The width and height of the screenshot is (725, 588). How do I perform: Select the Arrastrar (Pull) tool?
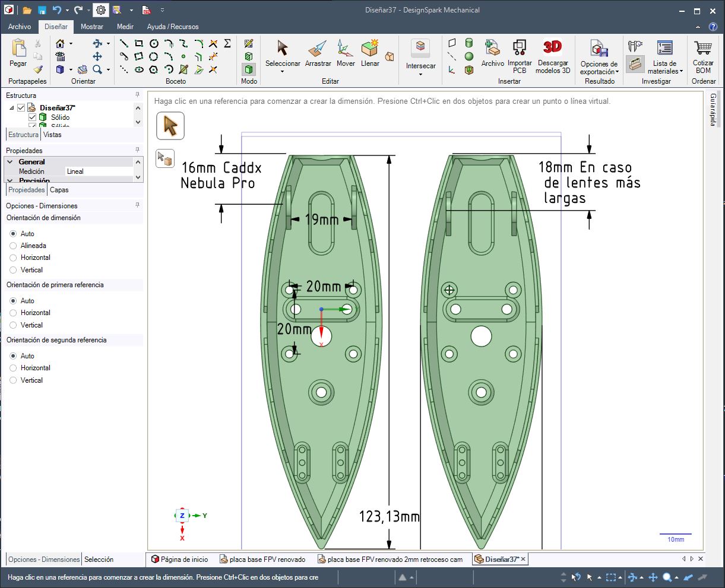pos(318,50)
